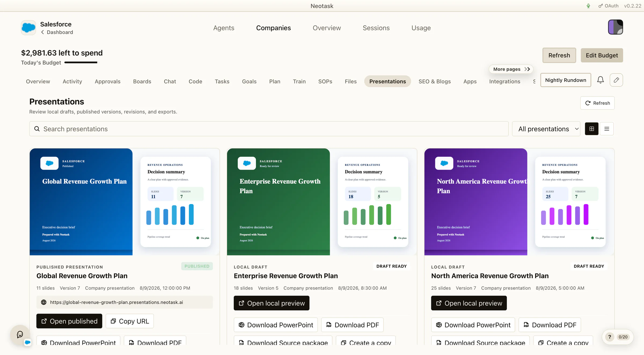
Task: Select the SEO & Blogs tab
Action: [434, 81]
